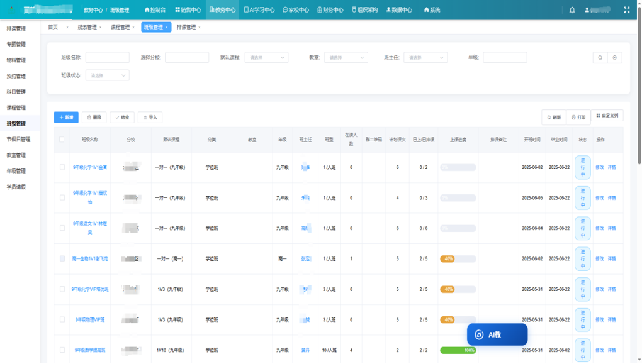Close the active 班级管理 tab with its x
The height and width of the screenshot is (364, 642).
coord(166,28)
